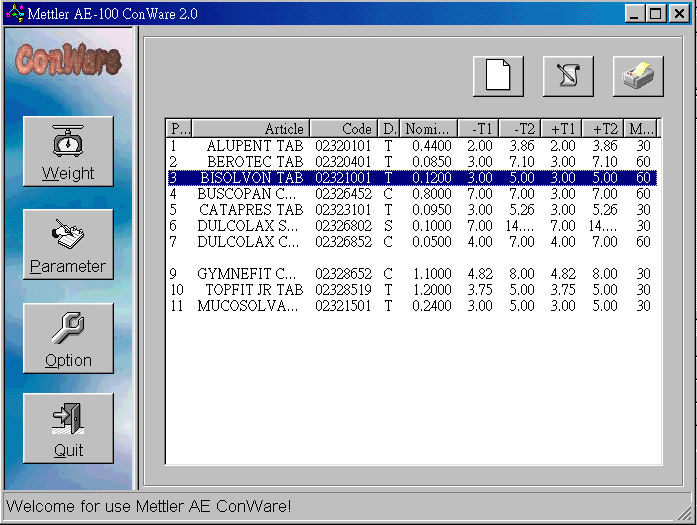Click the welcome status bar message
697x525 pixels.
(x=149, y=506)
